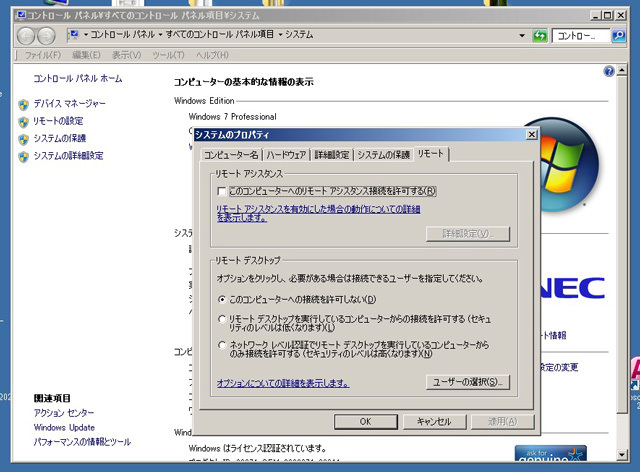Click コントロール パネル breadcrumb segment

pos(123,34)
